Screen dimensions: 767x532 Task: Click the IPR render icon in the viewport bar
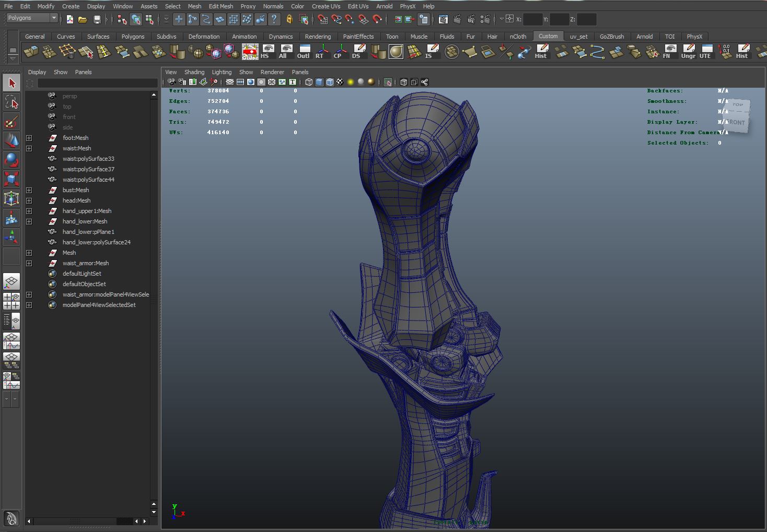(x=471, y=19)
